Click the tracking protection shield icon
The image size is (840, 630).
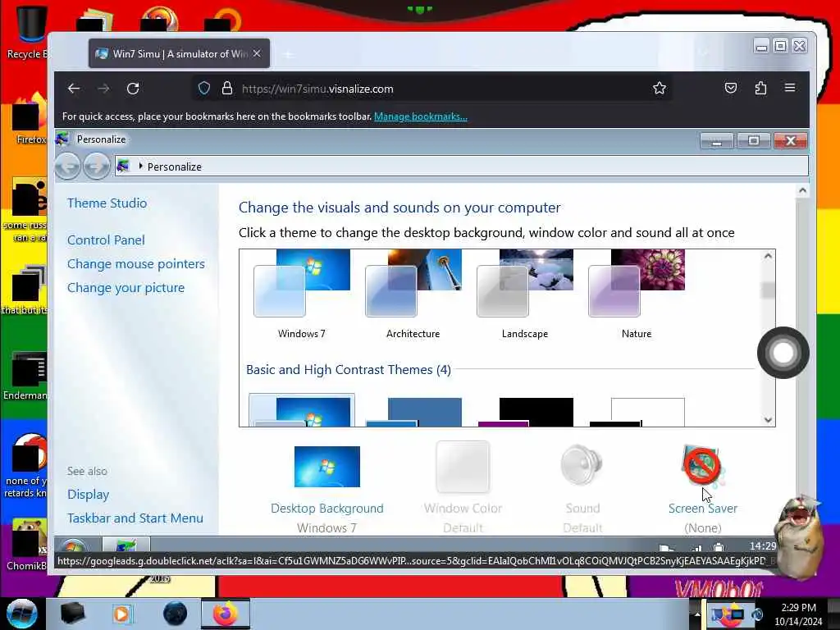204,89
